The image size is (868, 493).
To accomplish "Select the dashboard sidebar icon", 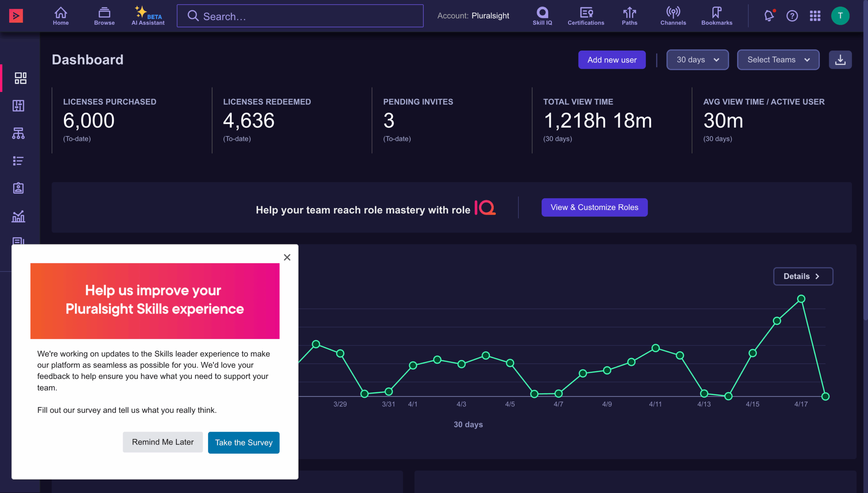I will tap(20, 78).
